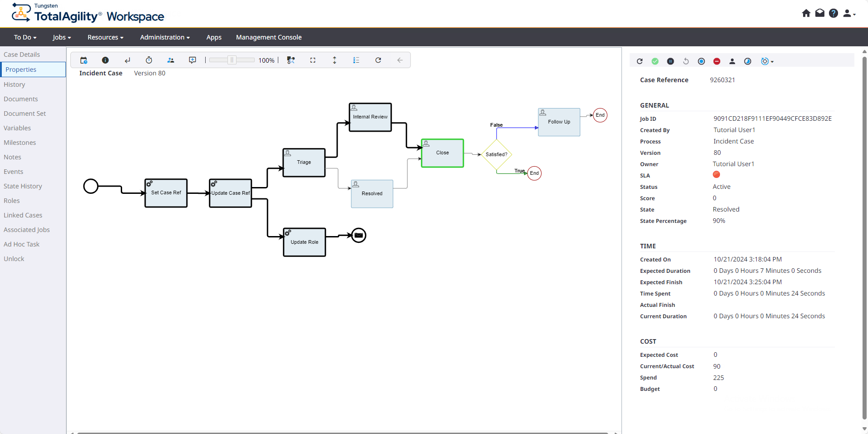Expand the Administration dropdown menu
Image resolution: width=868 pixels, height=434 pixels.
click(x=165, y=37)
